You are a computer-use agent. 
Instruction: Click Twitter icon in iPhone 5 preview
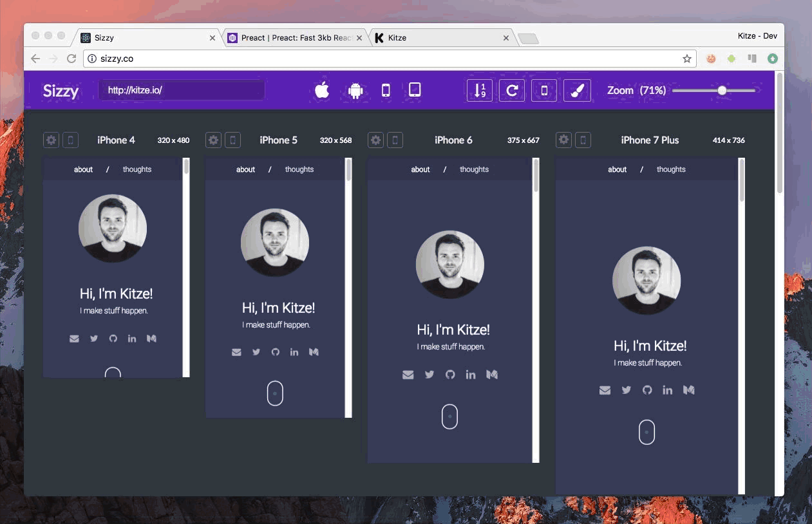[256, 352]
